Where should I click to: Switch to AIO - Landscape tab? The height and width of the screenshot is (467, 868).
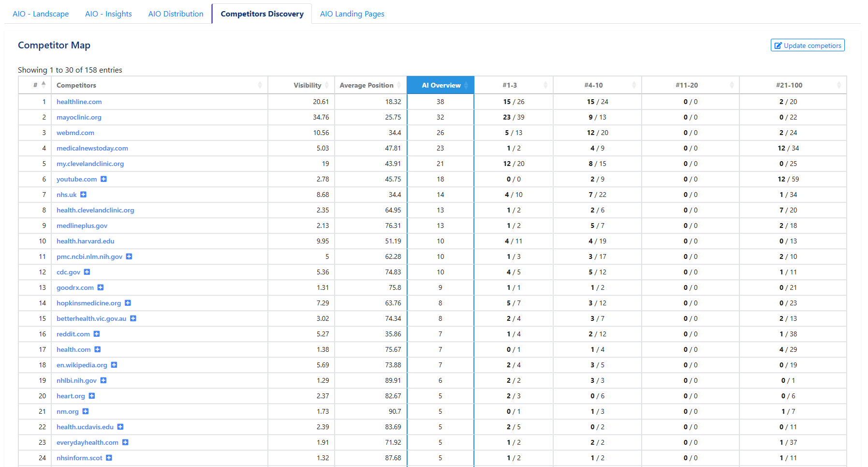point(41,14)
